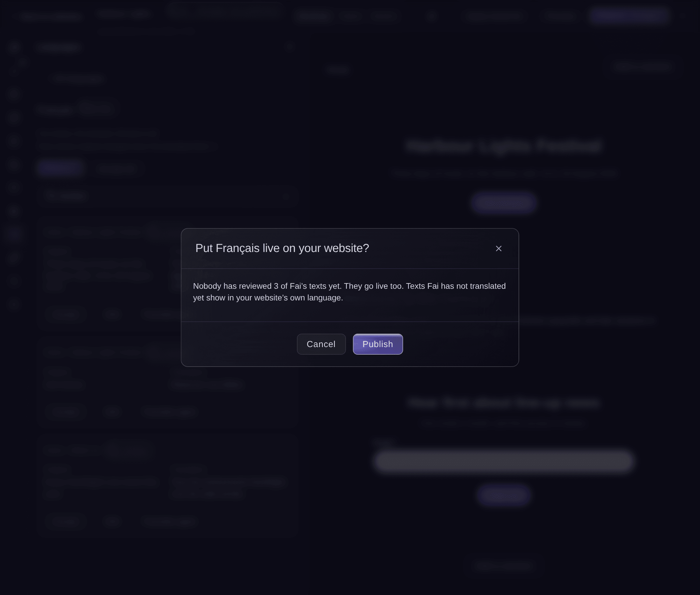Click the grey Cancel button beside Publish

(x=321, y=344)
